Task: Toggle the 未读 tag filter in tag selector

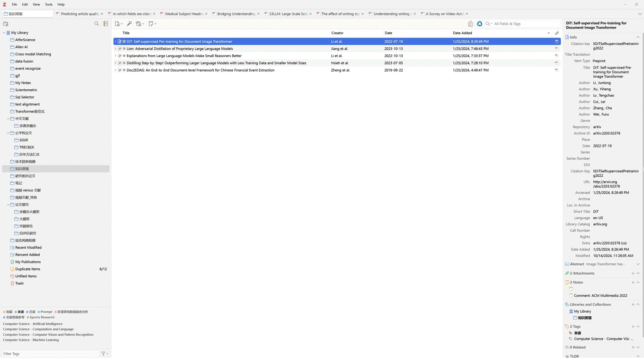Action: [19, 312]
